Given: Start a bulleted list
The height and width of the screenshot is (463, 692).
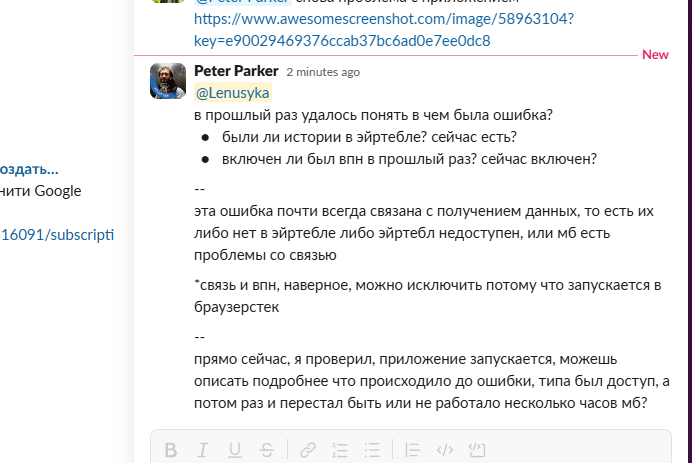Looking at the screenshot, I should point(372,449).
